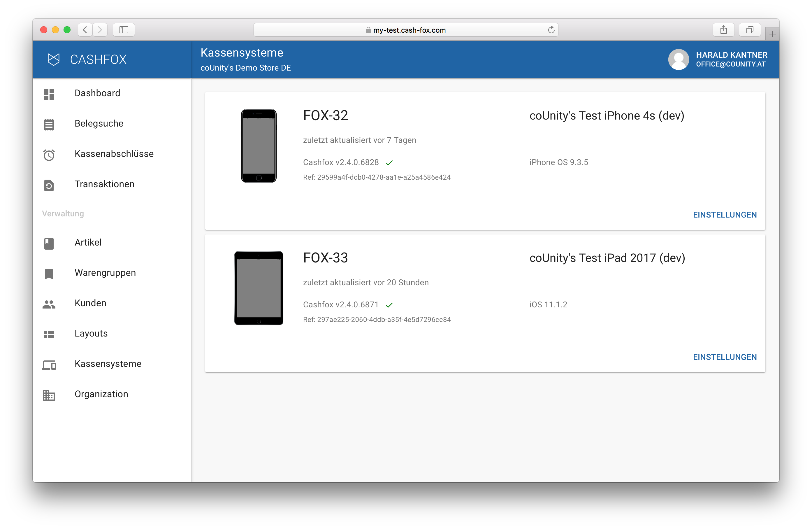Click the iPad thumbnail for FOX-33

tap(259, 288)
